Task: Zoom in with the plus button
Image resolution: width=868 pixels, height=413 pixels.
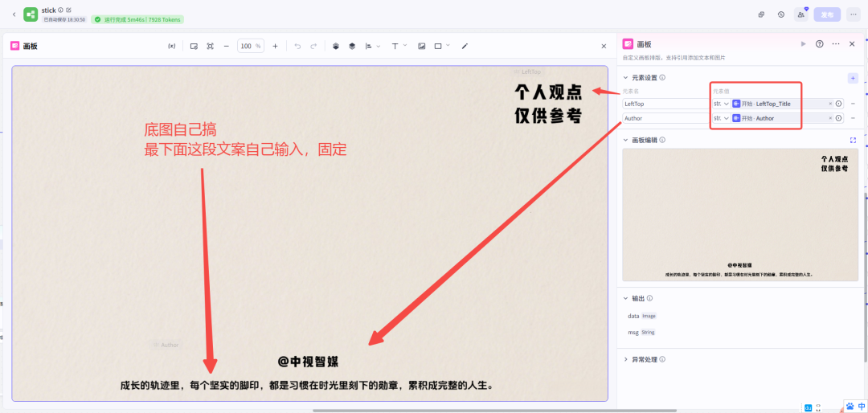Action: pyautogui.click(x=275, y=47)
